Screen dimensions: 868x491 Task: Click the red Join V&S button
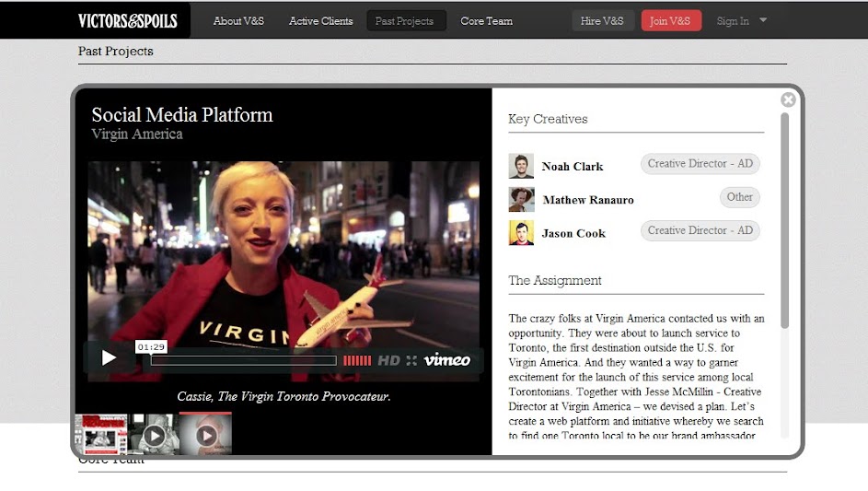click(x=671, y=20)
